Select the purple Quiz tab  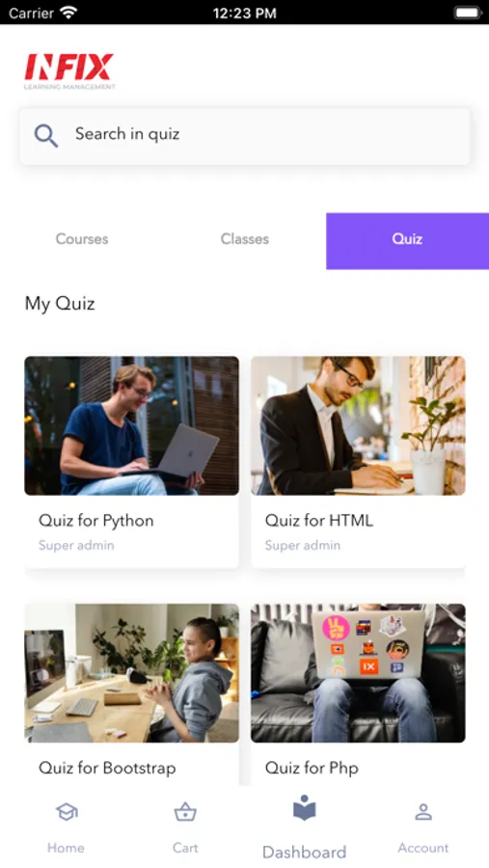point(408,241)
